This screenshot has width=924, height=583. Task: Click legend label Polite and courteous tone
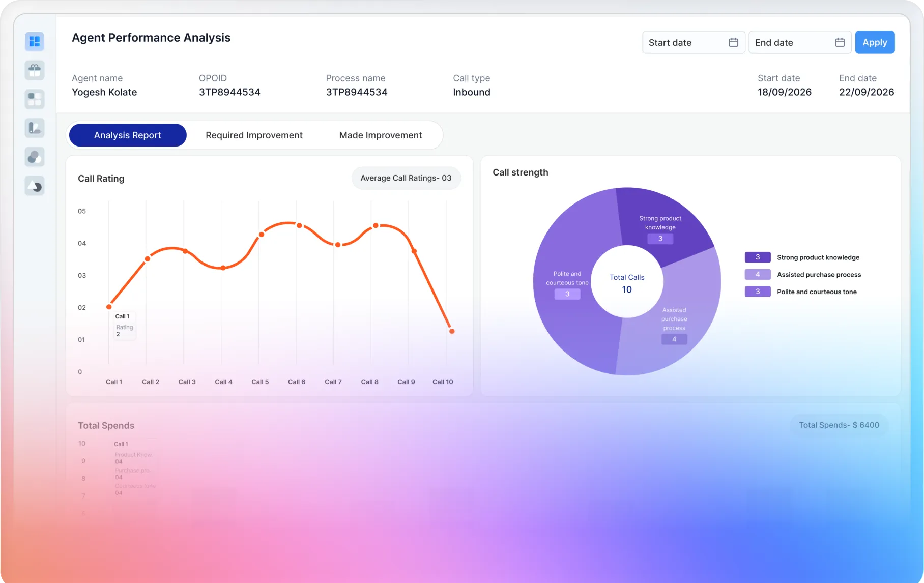point(817,291)
